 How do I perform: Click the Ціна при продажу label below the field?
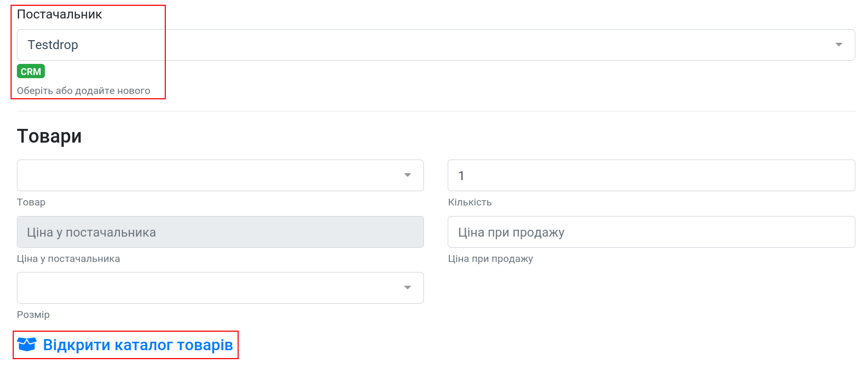coord(490,259)
